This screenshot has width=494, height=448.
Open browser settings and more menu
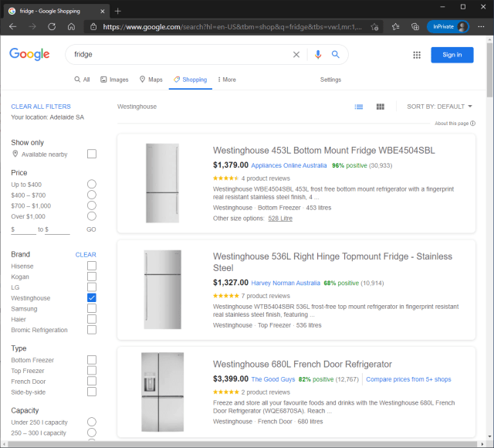[481, 27]
